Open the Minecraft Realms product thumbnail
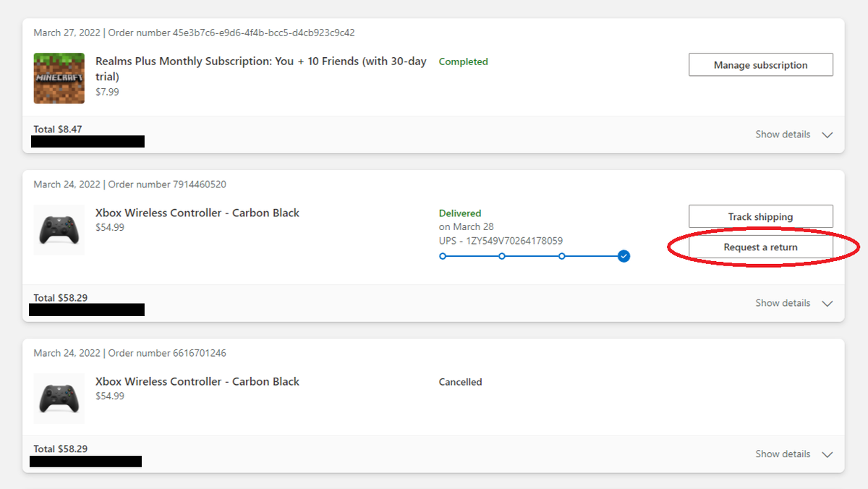The image size is (868, 489). pyautogui.click(x=59, y=78)
